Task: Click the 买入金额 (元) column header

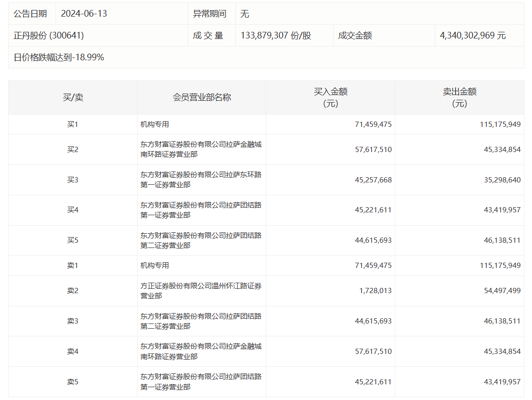Action: click(330, 97)
